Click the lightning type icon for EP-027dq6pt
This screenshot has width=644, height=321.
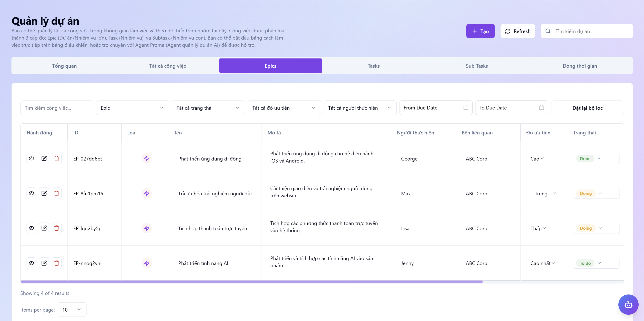pyautogui.click(x=147, y=158)
